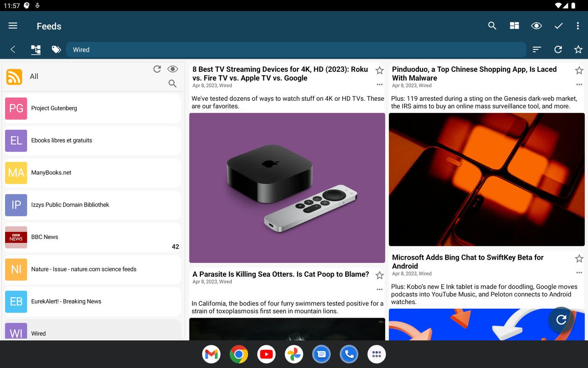
Task: Open the Nature science feeds entry
Action: click(x=93, y=269)
